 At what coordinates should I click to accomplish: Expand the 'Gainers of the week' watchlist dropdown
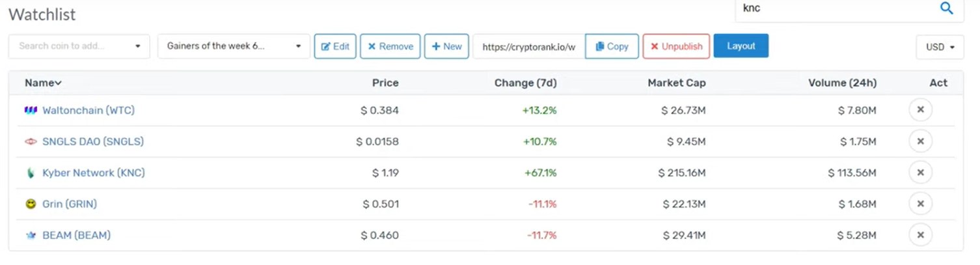coord(234,46)
